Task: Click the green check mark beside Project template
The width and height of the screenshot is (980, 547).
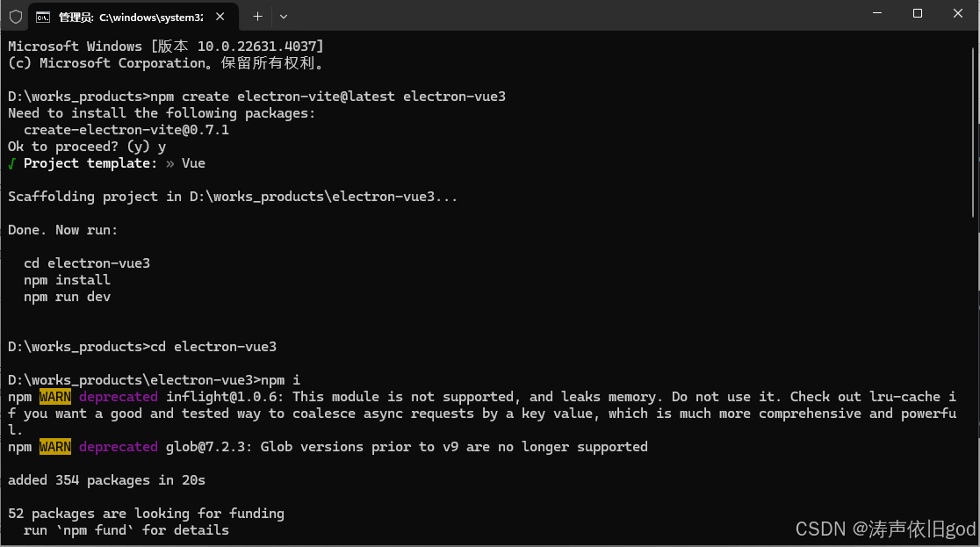Action: click(x=11, y=164)
